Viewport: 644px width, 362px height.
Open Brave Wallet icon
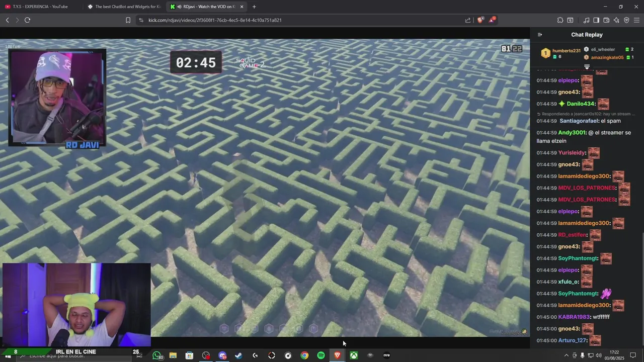click(x=606, y=20)
